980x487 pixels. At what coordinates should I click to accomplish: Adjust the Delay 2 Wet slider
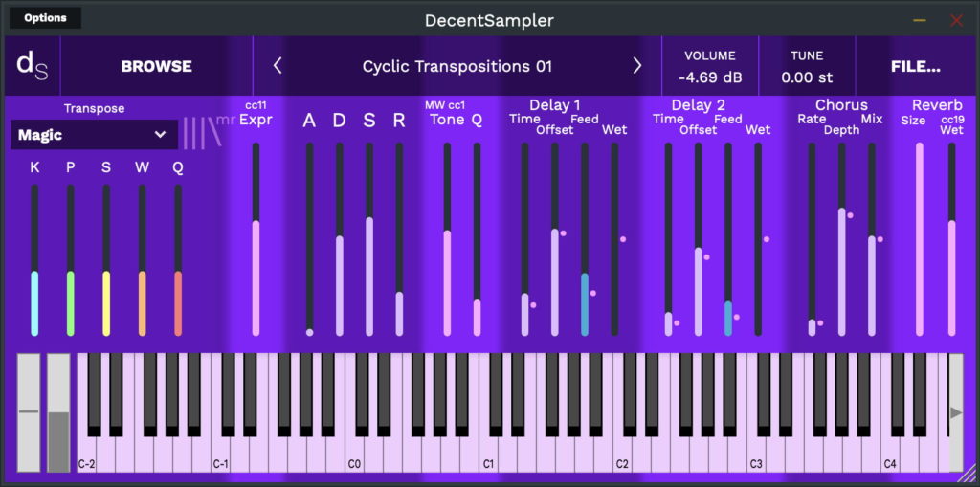(x=758, y=239)
